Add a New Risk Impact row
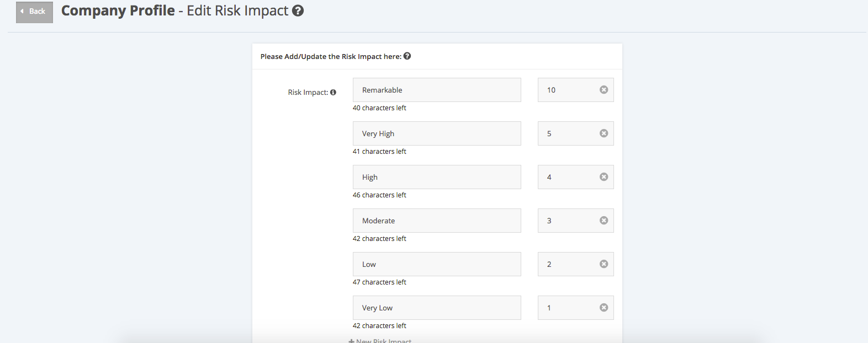 point(380,340)
